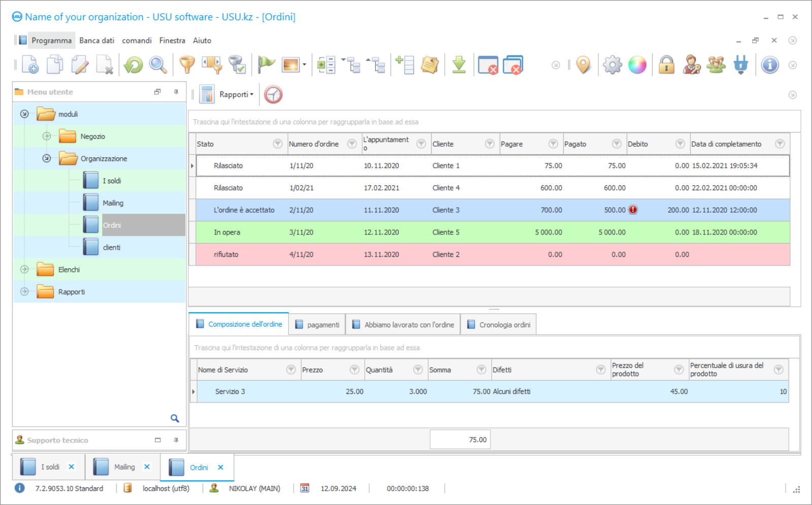
Task: Click the map location pin icon
Action: pos(583,65)
